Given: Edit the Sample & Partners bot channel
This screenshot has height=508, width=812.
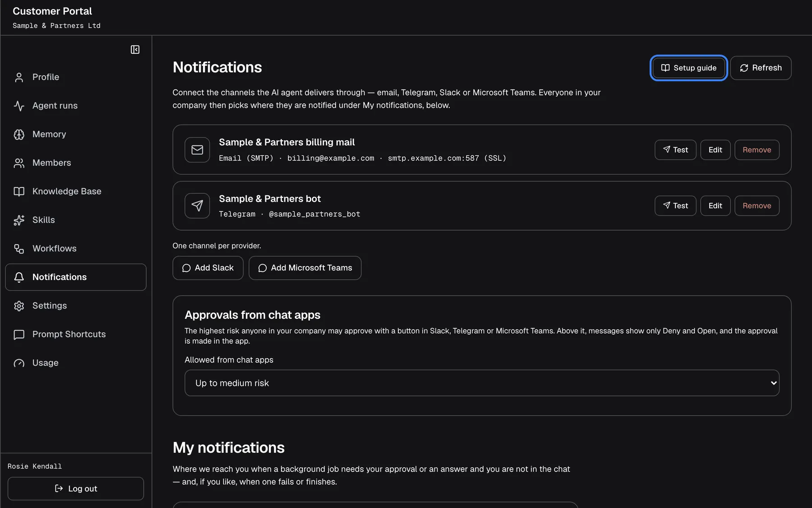Looking at the screenshot, I should 715,206.
